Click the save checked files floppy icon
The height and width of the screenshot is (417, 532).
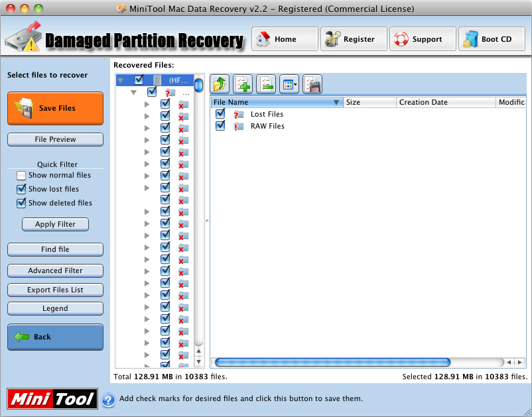tap(312, 84)
